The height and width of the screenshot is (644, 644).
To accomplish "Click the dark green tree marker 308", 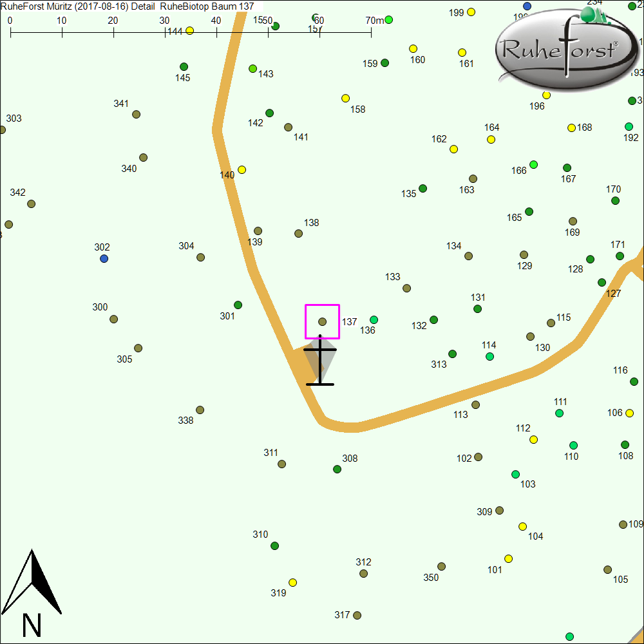I will click(x=337, y=469).
